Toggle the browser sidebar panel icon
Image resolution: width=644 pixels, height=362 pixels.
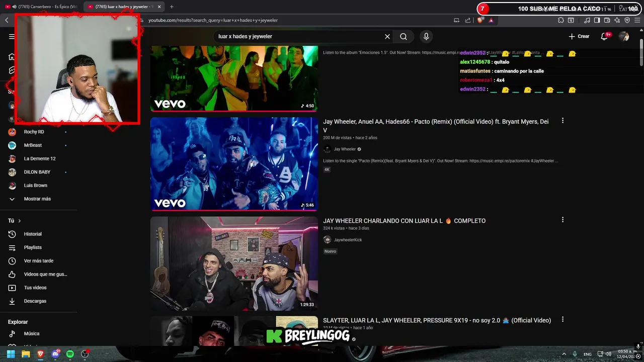[x=597, y=20]
